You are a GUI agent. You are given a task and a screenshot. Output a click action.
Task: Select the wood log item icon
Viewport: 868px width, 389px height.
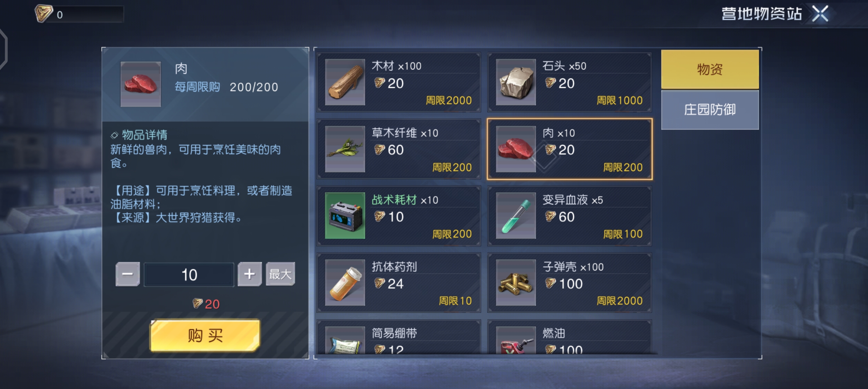tap(345, 82)
